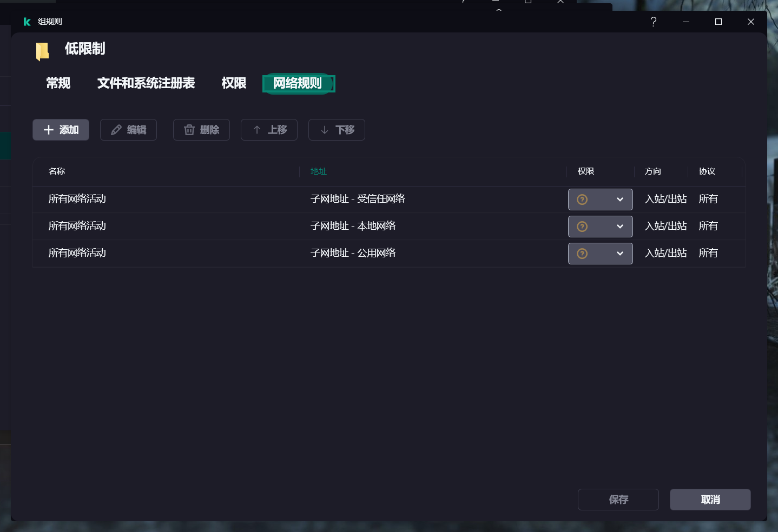Image resolution: width=778 pixels, height=532 pixels.
Task: Open the permission dropdown for 受信任网络 rule
Action: point(620,199)
